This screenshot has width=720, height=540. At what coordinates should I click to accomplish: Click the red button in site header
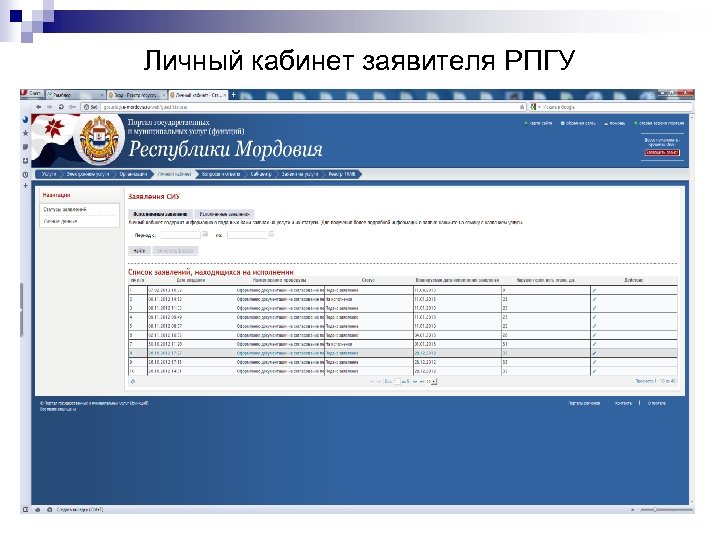(x=662, y=152)
